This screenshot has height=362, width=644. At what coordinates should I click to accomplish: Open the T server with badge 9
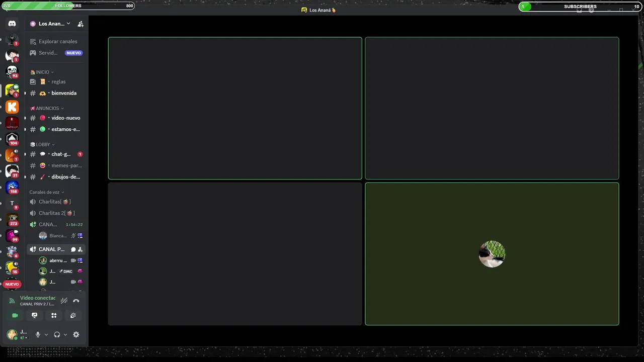point(12,204)
